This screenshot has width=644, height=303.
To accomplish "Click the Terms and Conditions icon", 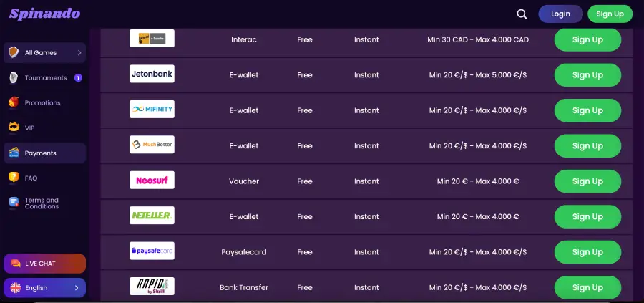I will tap(14, 203).
